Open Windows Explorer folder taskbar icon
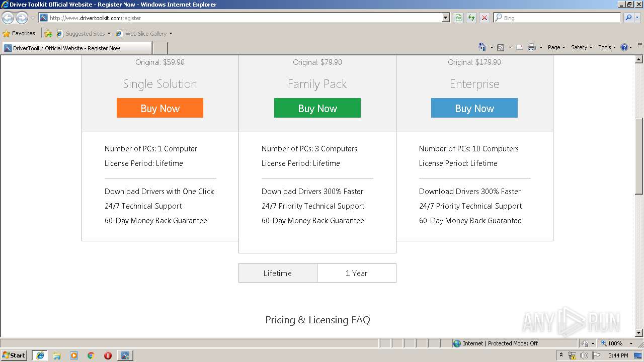The width and height of the screenshot is (644, 362). [57, 355]
